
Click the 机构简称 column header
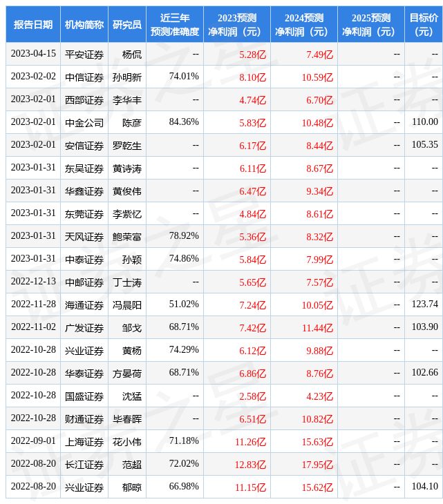(84, 24)
